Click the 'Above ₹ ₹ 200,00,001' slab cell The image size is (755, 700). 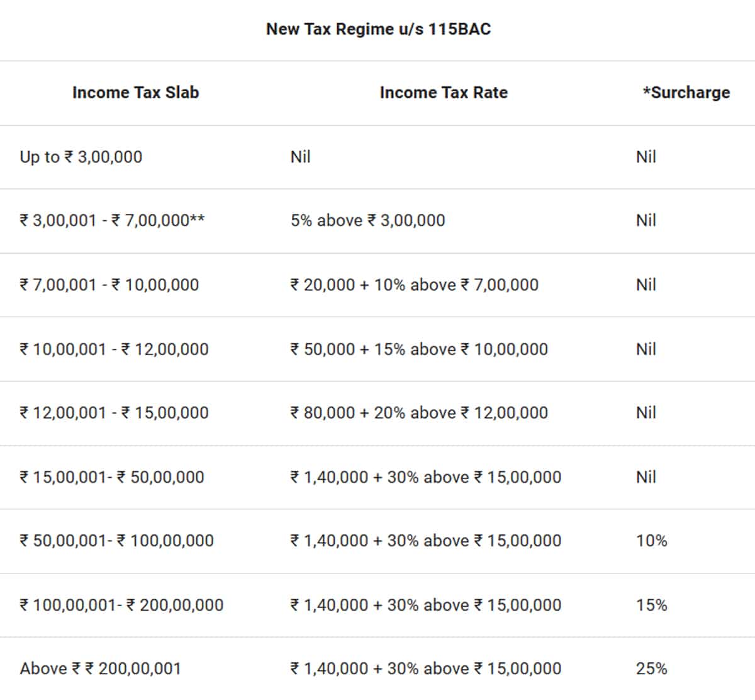coord(101,669)
